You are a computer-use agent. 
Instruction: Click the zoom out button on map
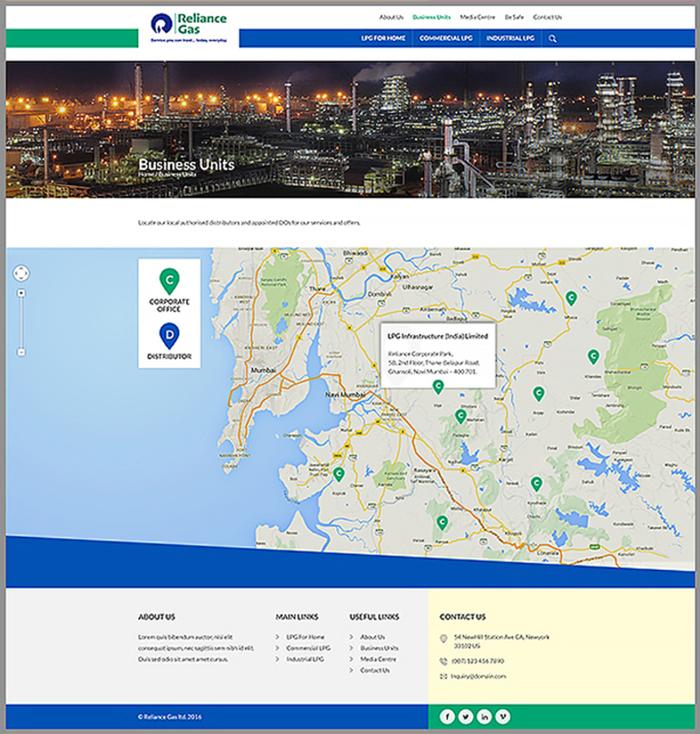21,352
